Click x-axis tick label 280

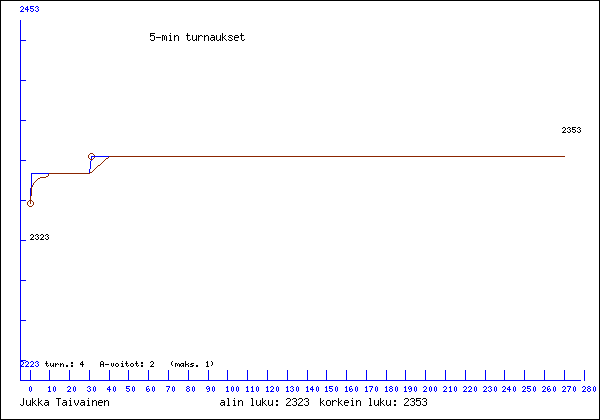coord(588,389)
